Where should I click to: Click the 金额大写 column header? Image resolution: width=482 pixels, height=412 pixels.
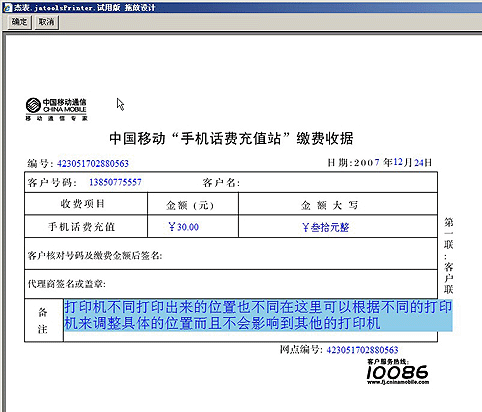329,205
